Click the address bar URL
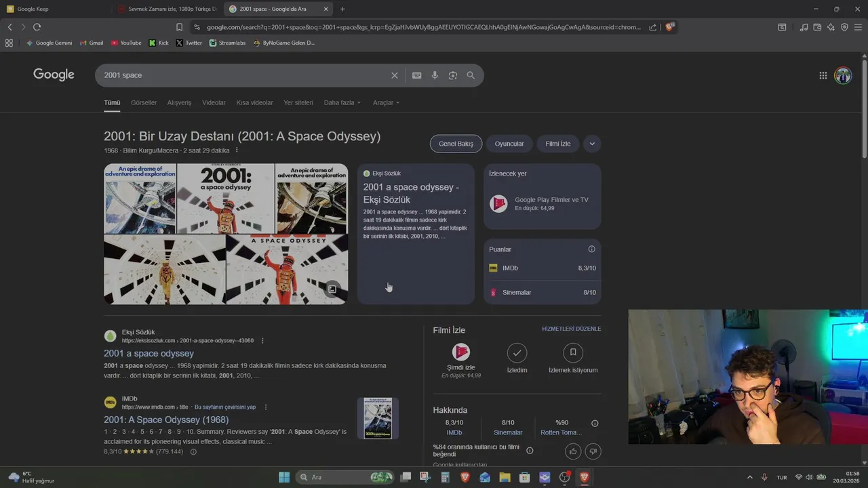 (x=424, y=27)
